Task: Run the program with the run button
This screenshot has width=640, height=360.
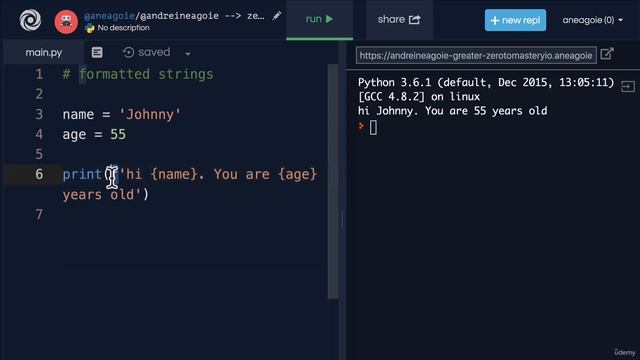Action: point(319,19)
